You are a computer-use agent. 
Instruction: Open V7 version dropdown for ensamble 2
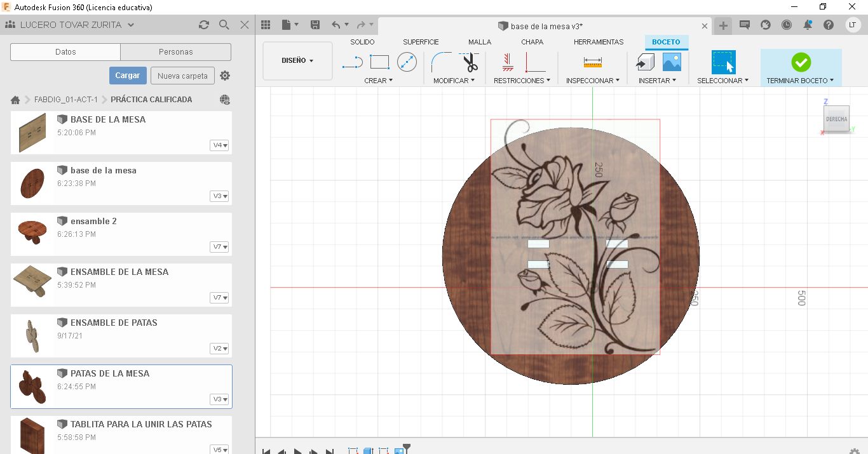pyautogui.click(x=219, y=247)
